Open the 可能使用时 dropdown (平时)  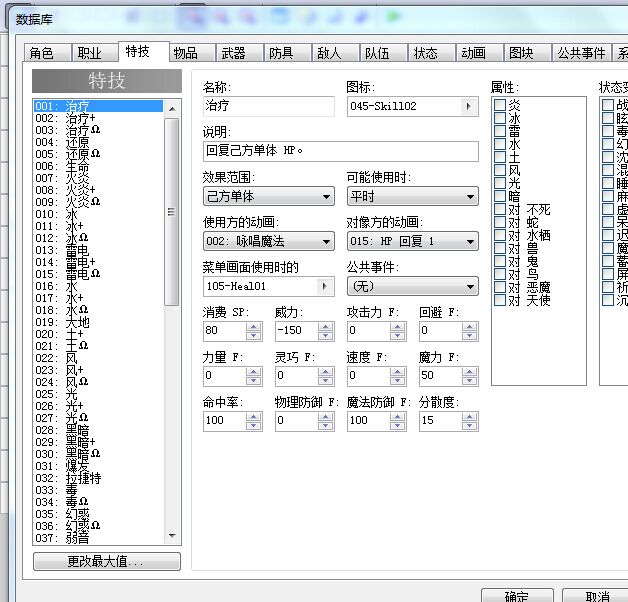[x=413, y=196]
